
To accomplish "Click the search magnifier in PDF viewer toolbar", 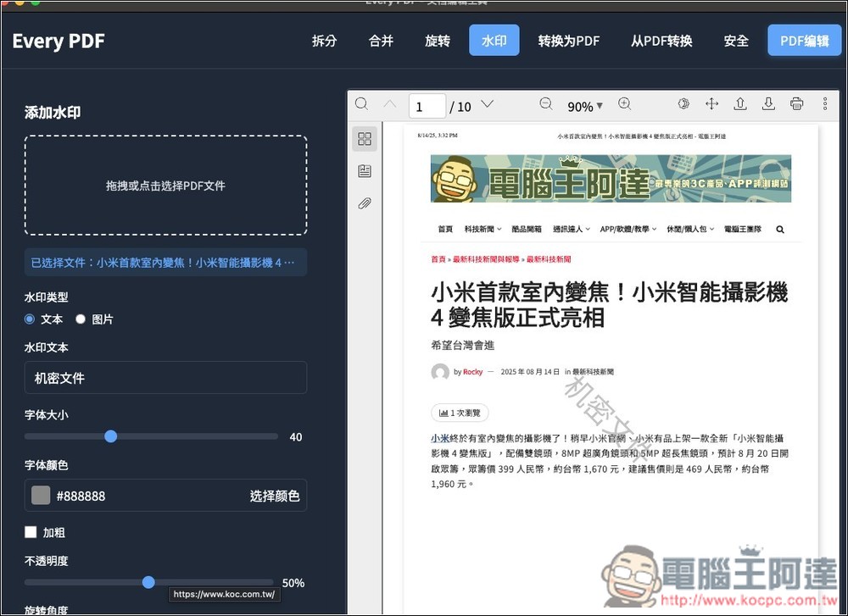I will (361, 103).
